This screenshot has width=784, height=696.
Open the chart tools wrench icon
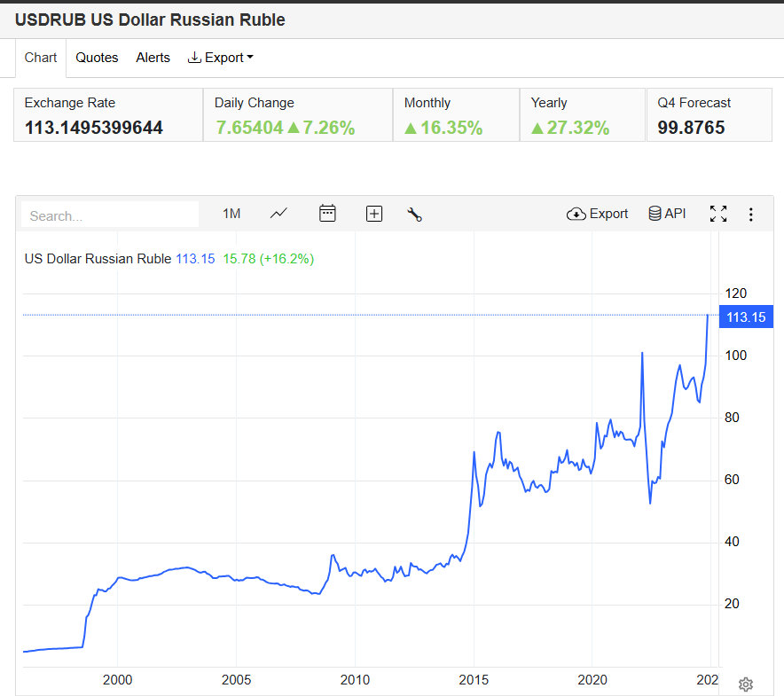pyautogui.click(x=414, y=214)
